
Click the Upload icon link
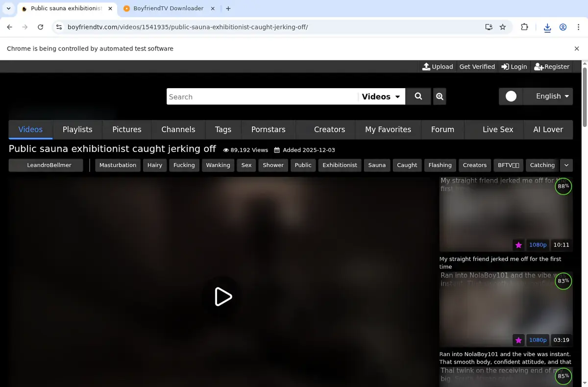(438, 67)
